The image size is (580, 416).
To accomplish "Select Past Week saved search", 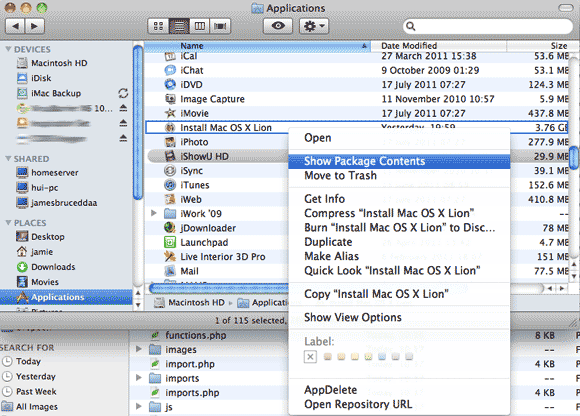I will (x=29, y=392).
